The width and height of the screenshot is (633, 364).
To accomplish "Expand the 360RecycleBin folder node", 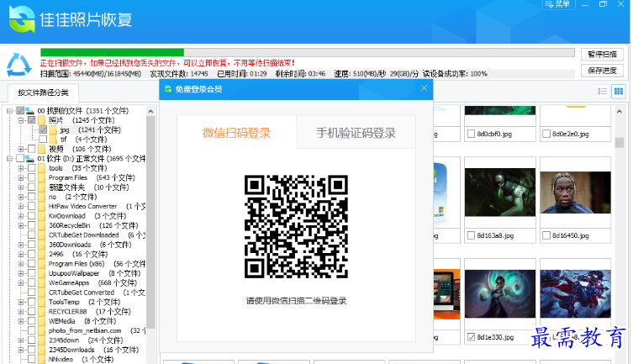I will pyautogui.click(x=20, y=225).
